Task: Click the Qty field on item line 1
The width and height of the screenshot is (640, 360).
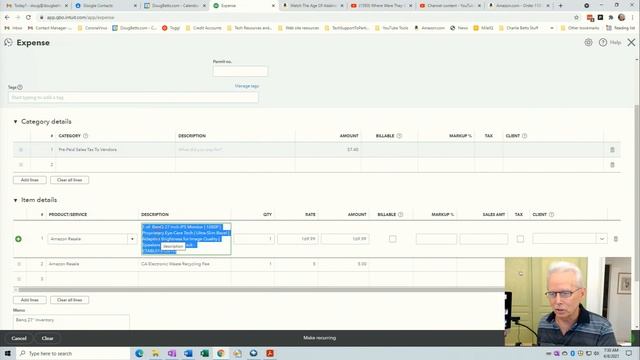Action: pyautogui.click(x=254, y=239)
